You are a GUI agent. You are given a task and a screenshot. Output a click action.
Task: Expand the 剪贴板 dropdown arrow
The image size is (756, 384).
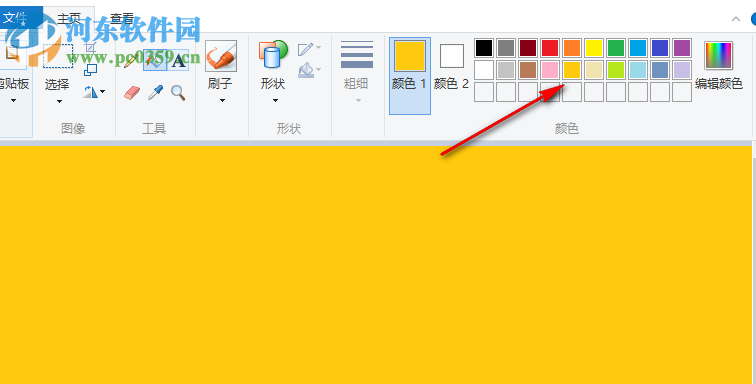[x=14, y=101]
